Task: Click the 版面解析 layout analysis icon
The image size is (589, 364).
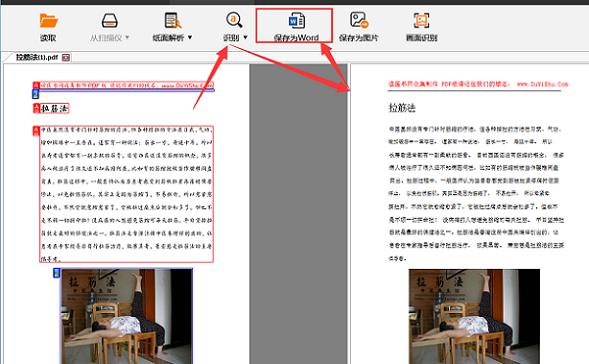Action: [173, 20]
